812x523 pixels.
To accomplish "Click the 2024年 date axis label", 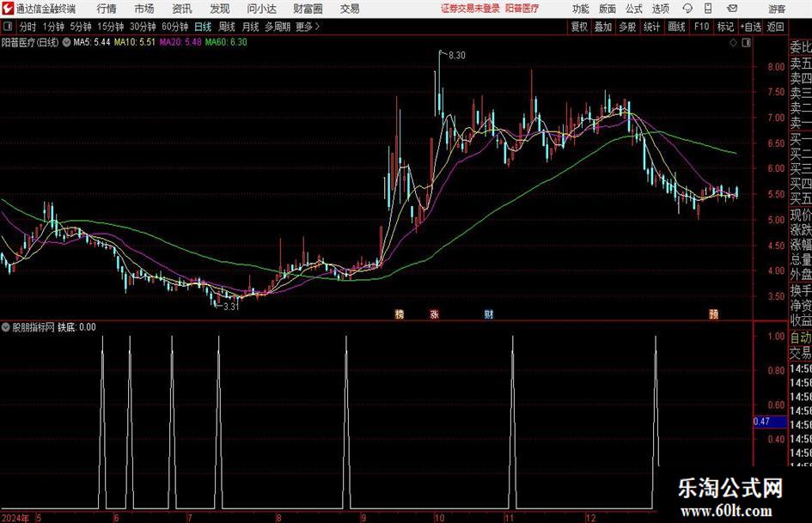I will click(x=15, y=518).
